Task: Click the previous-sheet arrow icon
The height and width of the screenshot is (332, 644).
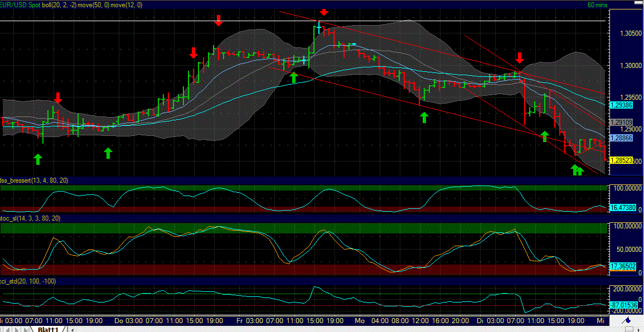Action: point(8,329)
